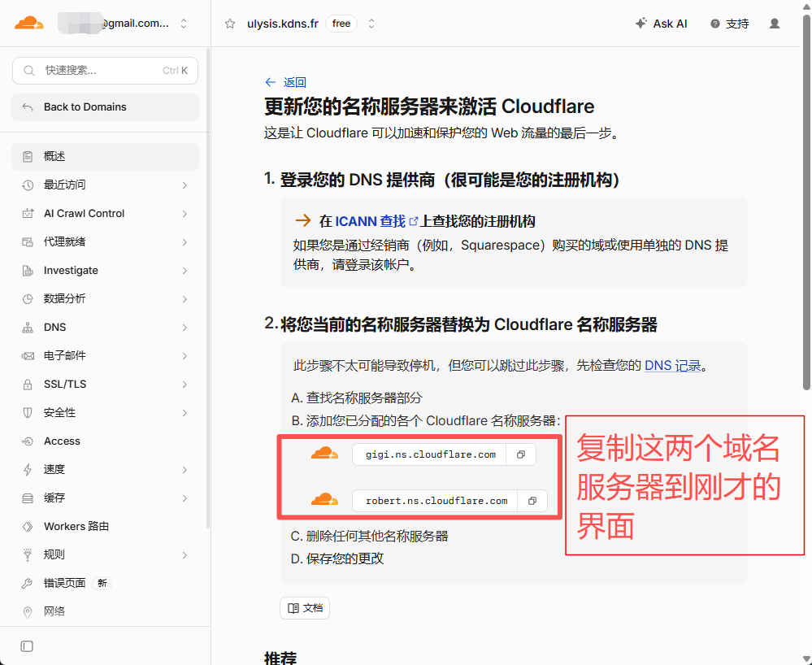Click the 安全性 shield icon
Image resolution: width=812 pixels, height=665 pixels.
point(28,413)
